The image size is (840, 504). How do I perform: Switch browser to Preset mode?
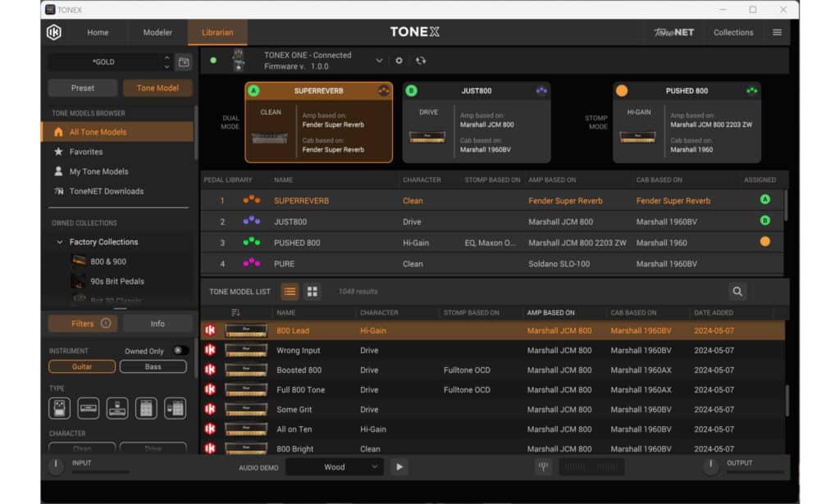pos(83,89)
